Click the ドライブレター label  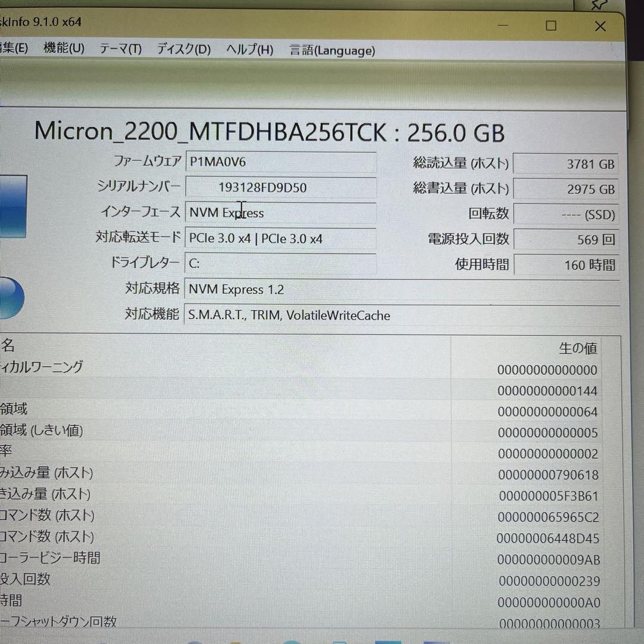point(144,262)
